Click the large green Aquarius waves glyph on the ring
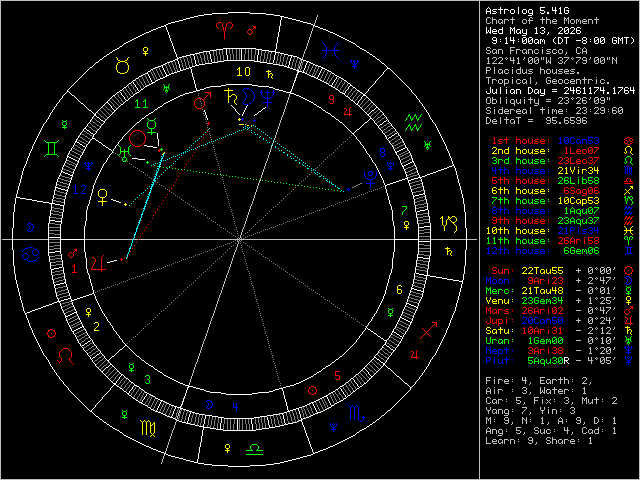The height and width of the screenshot is (480, 640). [413, 122]
